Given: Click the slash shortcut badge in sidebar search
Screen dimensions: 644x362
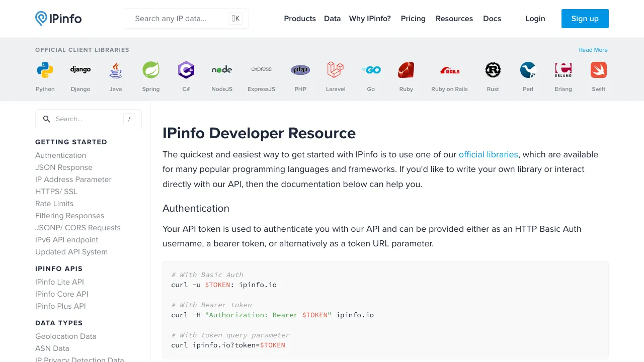Looking at the screenshot, I should click(129, 119).
